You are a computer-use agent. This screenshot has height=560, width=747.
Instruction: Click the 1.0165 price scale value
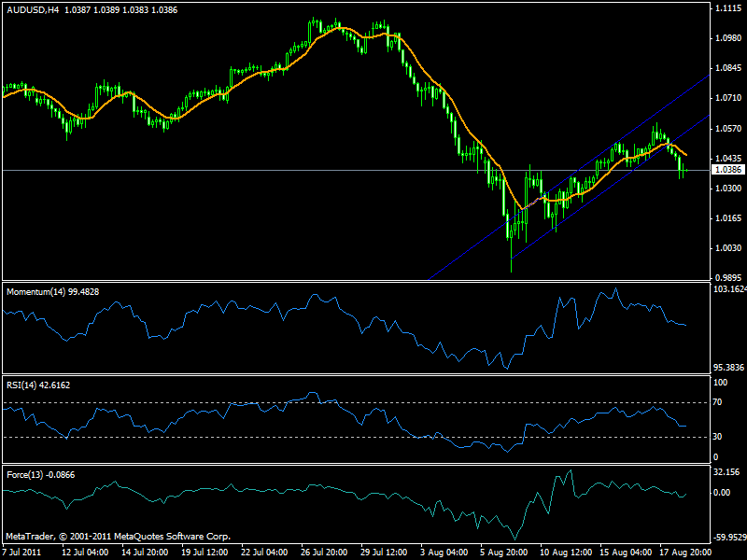[729, 218]
